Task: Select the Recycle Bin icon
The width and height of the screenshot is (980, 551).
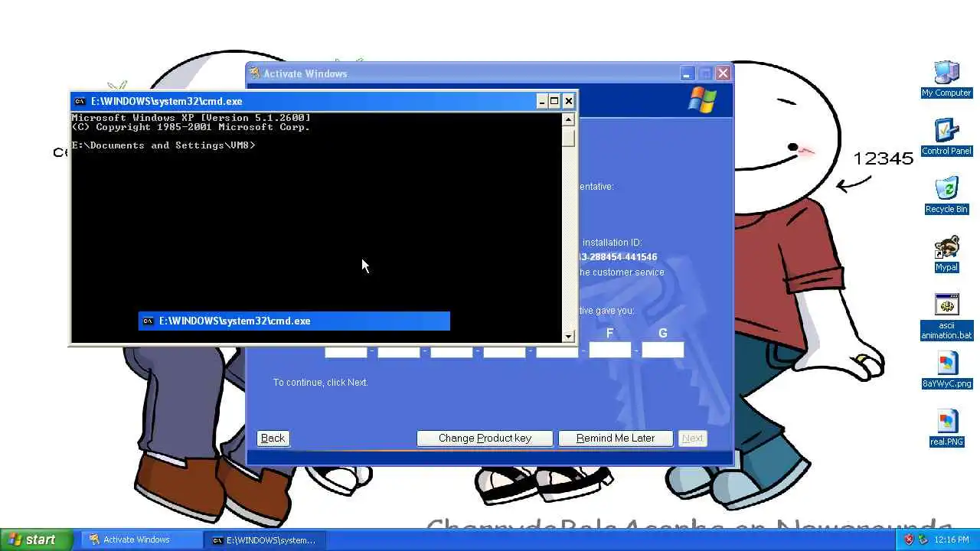Action: [946, 195]
